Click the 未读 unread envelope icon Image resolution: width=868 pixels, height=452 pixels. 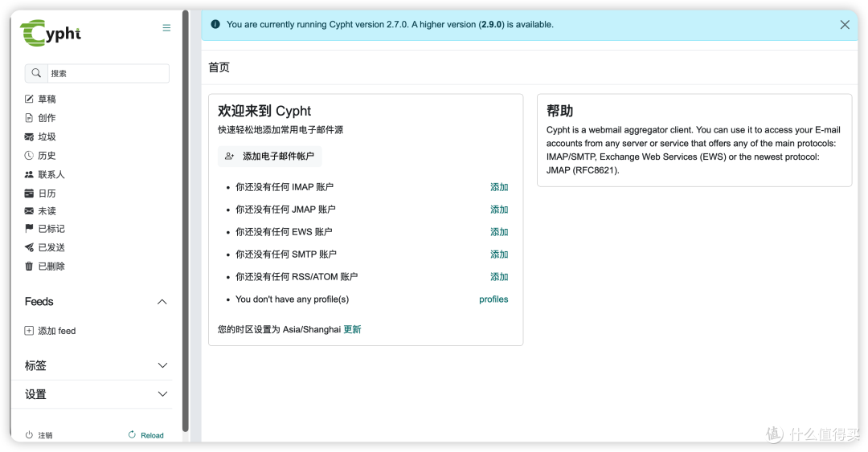(29, 211)
